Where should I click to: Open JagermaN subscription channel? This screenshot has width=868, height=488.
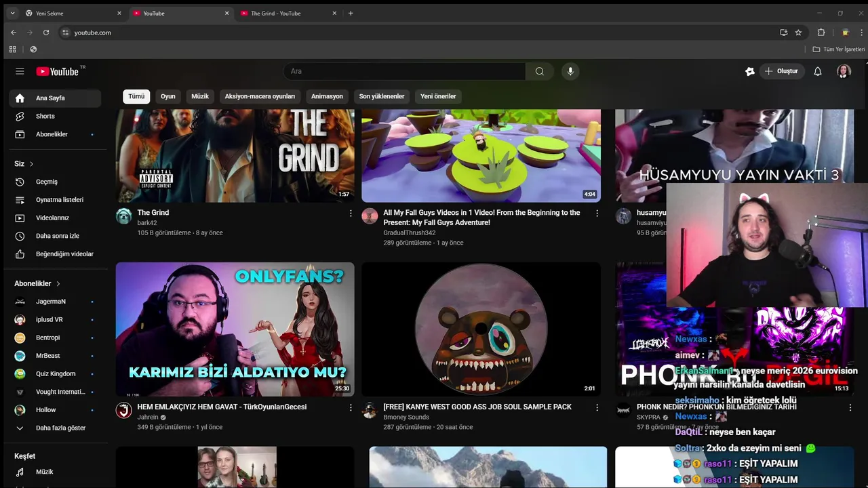tap(55, 302)
